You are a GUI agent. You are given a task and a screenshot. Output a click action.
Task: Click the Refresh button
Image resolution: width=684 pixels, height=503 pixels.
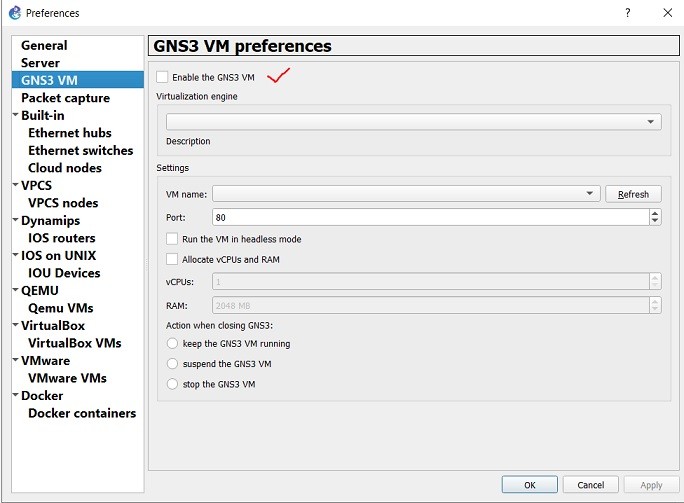(x=633, y=194)
